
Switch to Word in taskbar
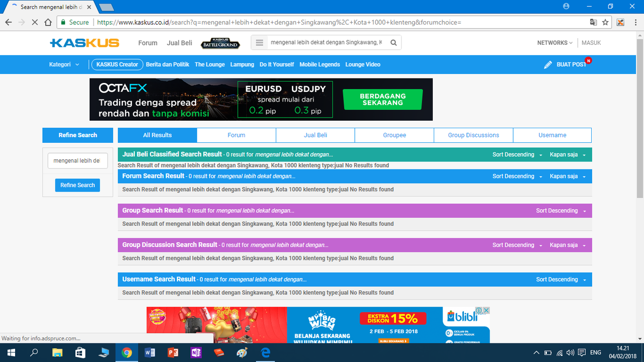[x=150, y=352]
